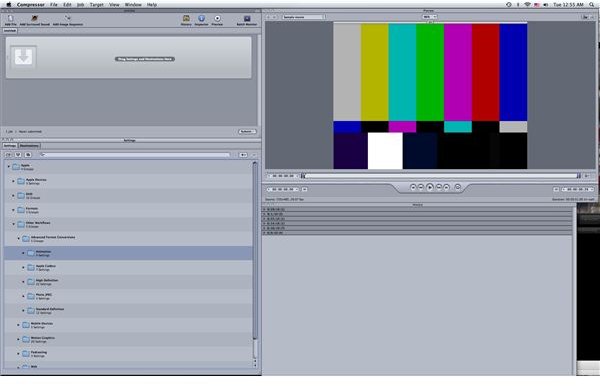Click the preview timeline scrubber bar

pos(441,176)
